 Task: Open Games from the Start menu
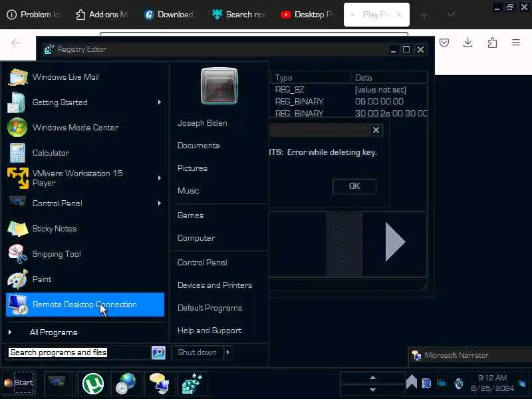(x=190, y=215)
